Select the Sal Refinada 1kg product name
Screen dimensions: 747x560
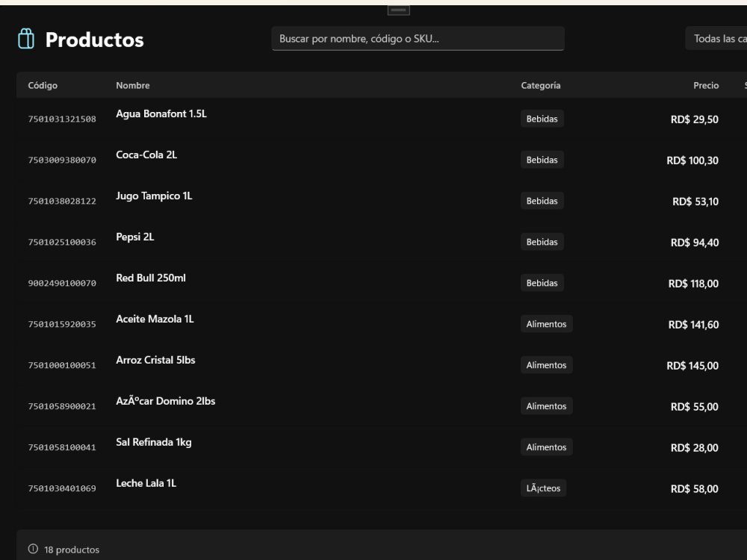tap(153, 442)
